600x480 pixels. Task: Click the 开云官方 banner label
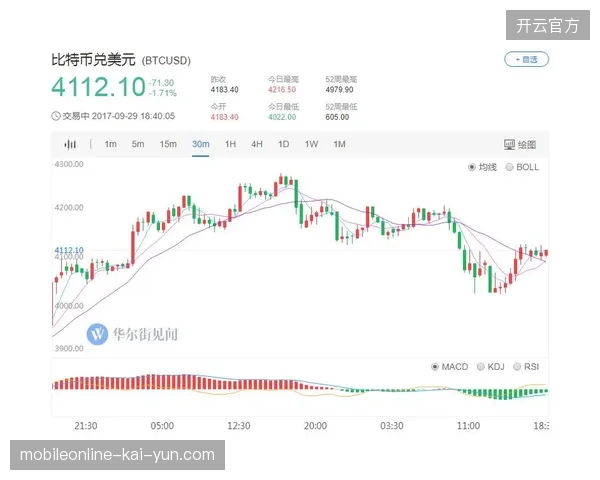(x=548, y=25)
